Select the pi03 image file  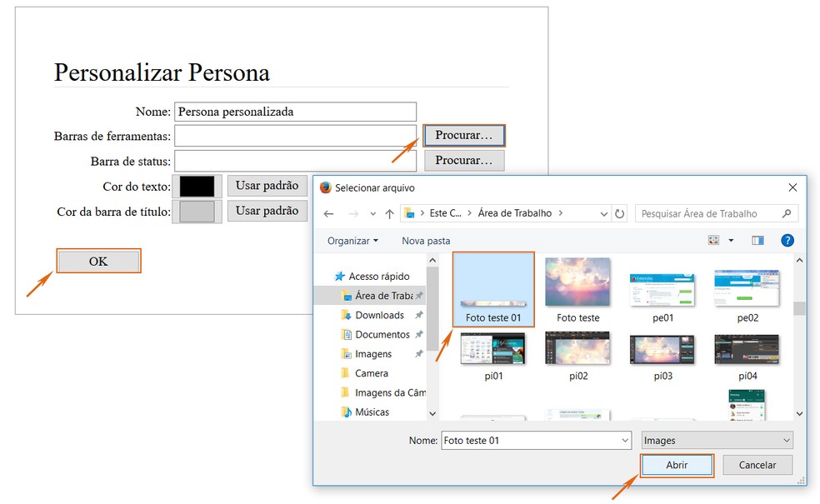pyautogui.click(x=662, y=357)
